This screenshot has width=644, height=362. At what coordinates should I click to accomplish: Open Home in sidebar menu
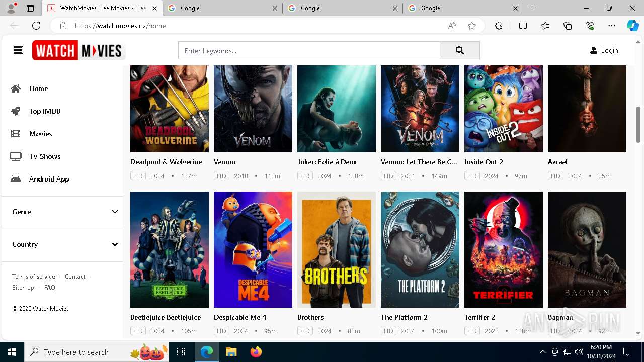[x=38, y=88]
